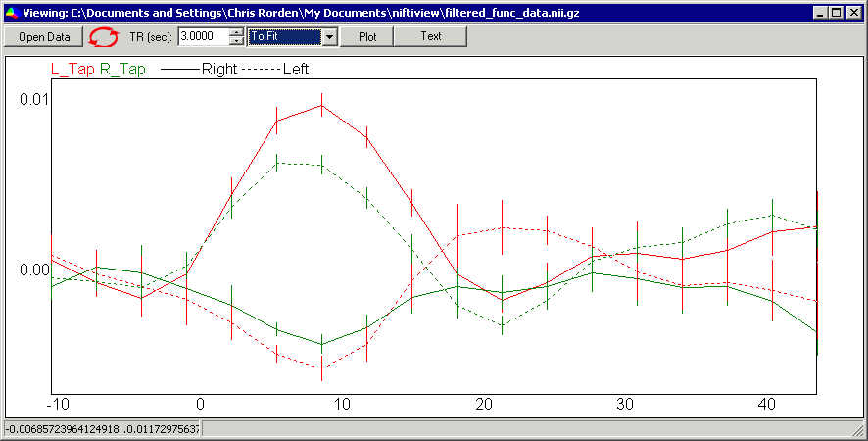Click the R_Tap legend label
The width and height of the screenshot is (868, 441).
pyautogui.click(x=122, y=70)
